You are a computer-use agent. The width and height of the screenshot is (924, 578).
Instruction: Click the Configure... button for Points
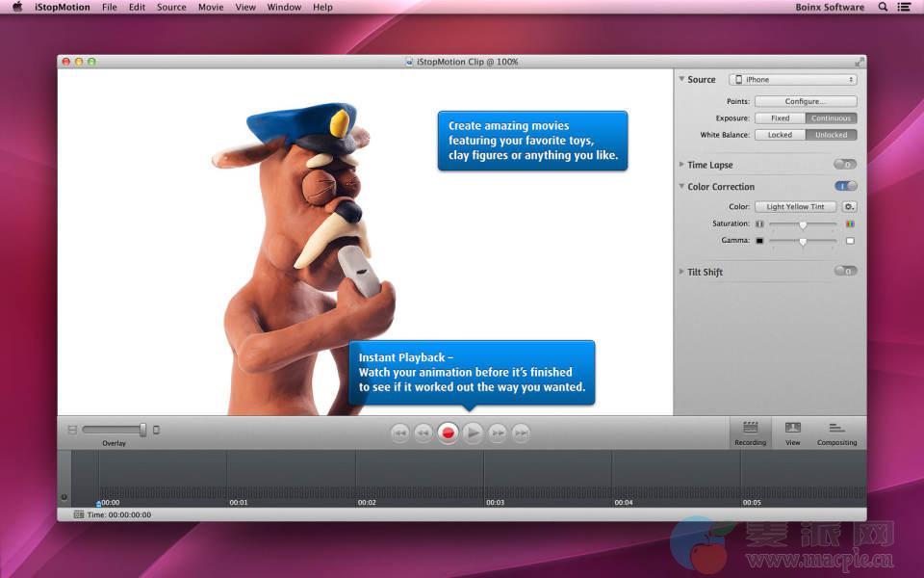tap(805, 101)
